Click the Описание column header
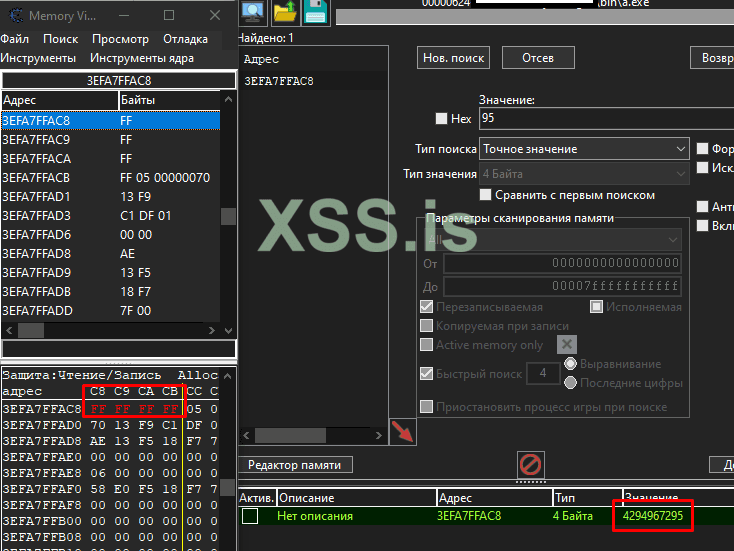The image size is (734, 551). [x=356, y=498]
